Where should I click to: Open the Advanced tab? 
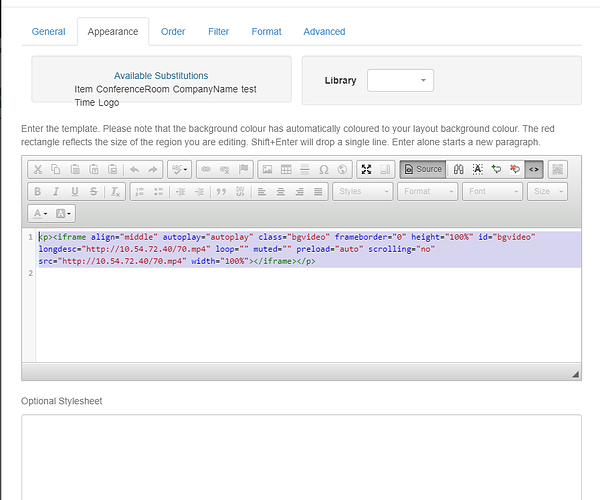(x=324, y=32)
